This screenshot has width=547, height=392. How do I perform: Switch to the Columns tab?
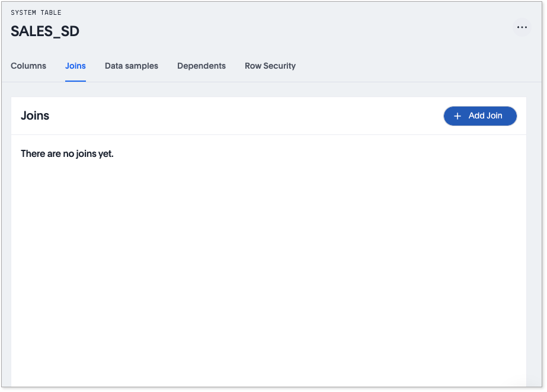28,66
